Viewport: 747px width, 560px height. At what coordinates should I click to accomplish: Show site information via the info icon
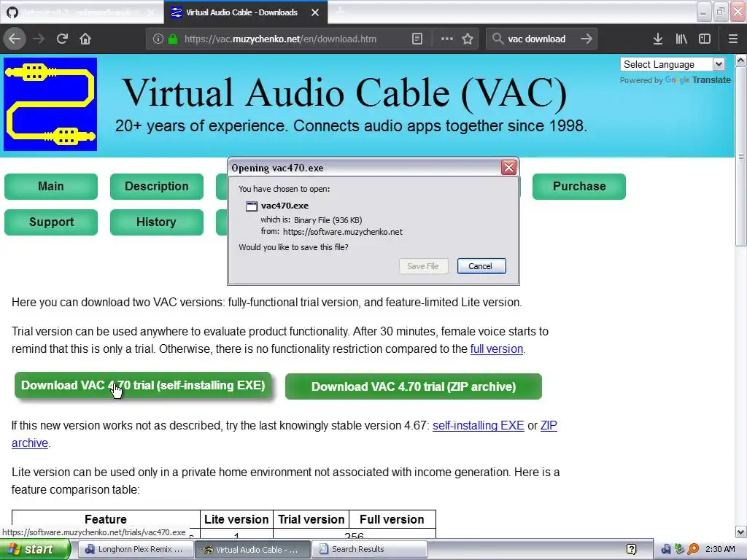coord(158,39)
